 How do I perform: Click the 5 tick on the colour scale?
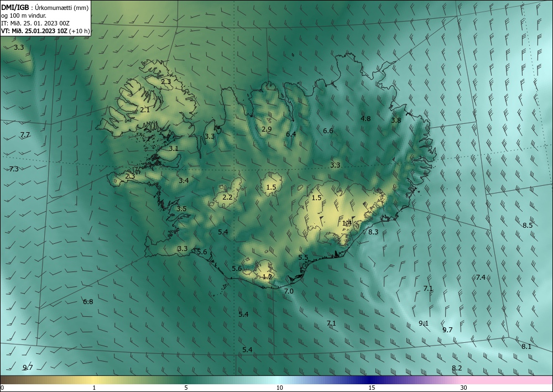tap(186, 388)
